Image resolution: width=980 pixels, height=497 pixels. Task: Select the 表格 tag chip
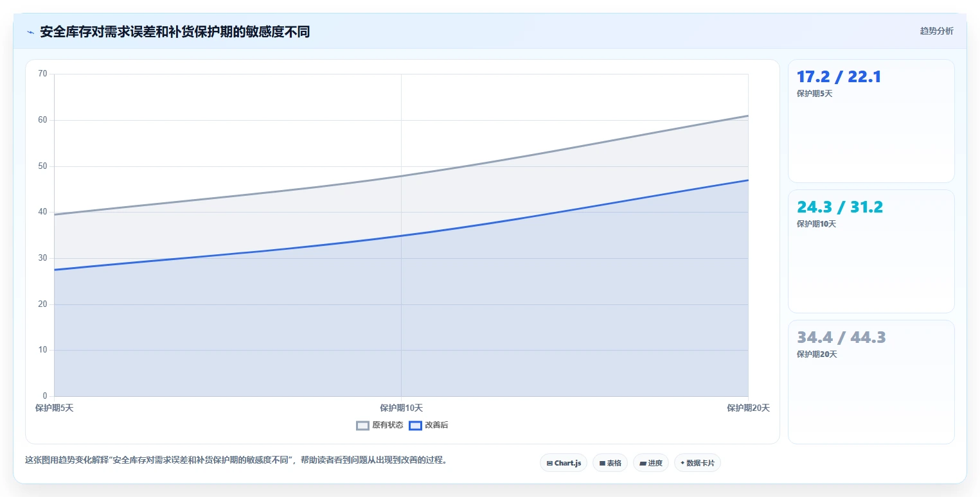click(610, 463)
